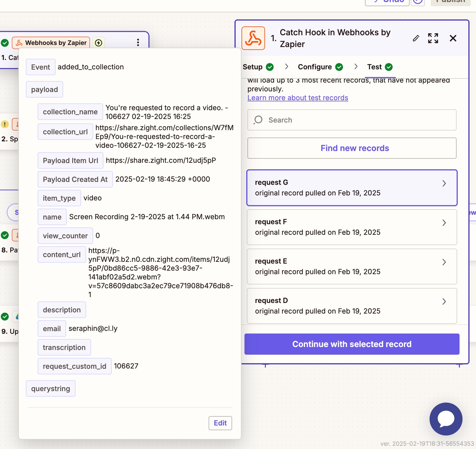Expand request E with its chevron
The image size is (476, 449).
444,262
